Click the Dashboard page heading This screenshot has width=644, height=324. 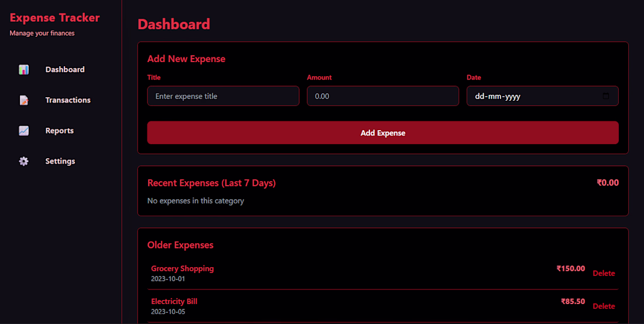tap(174, 24)
